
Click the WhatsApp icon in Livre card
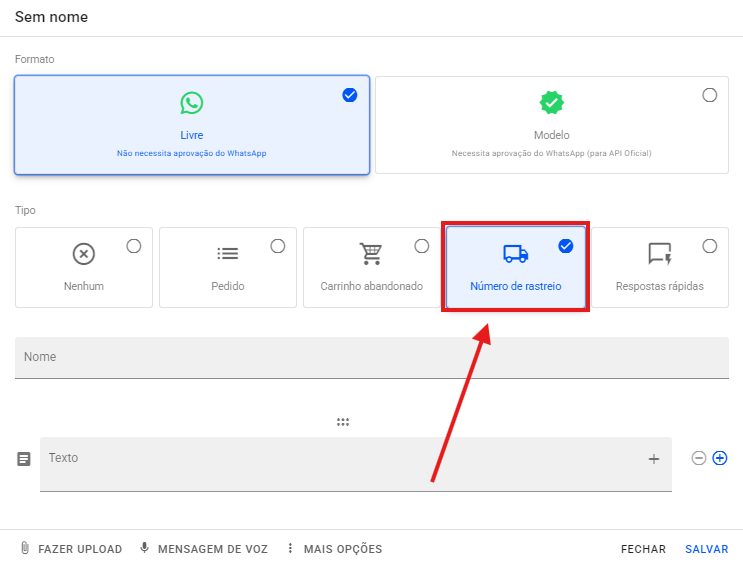tap(192, 103)
